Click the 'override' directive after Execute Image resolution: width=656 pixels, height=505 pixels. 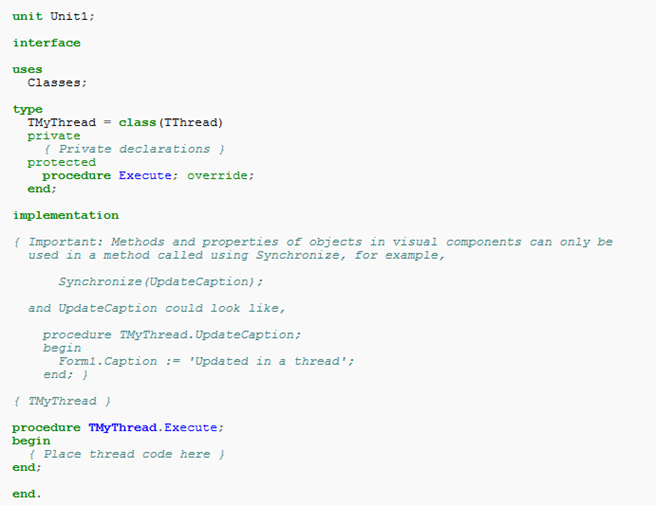click(x=218, y=175)
